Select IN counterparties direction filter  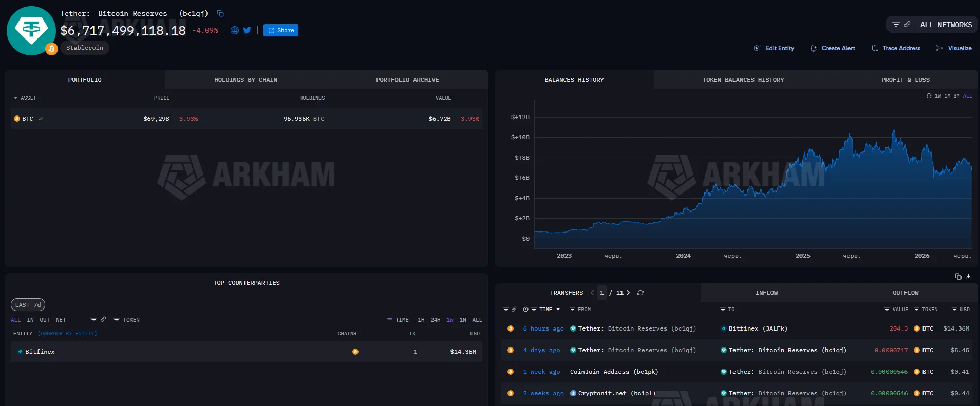click(x=30, y=320)
